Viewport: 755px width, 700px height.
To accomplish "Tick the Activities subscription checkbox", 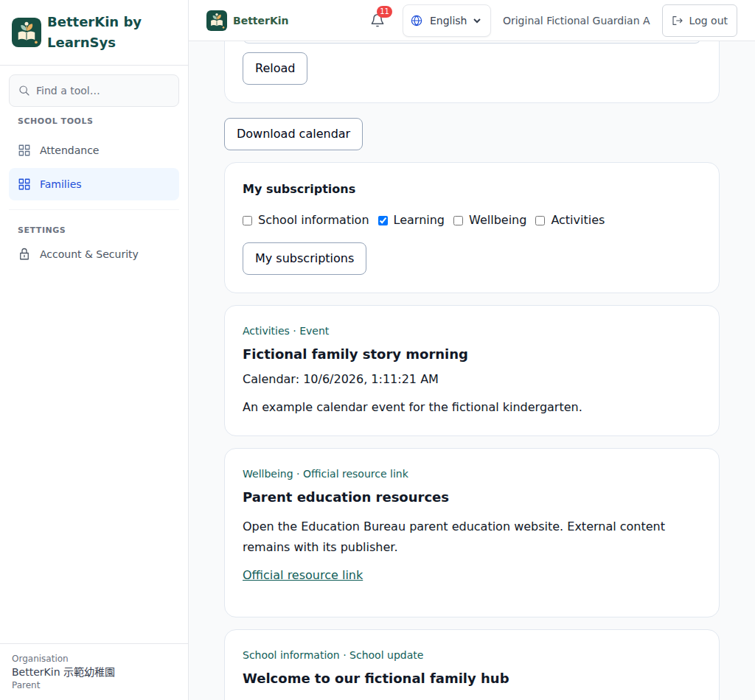I will [540, 220].
